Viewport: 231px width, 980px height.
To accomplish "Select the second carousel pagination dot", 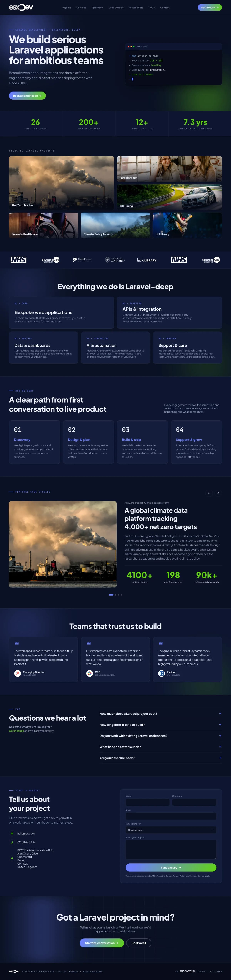I will pos(116,595).
